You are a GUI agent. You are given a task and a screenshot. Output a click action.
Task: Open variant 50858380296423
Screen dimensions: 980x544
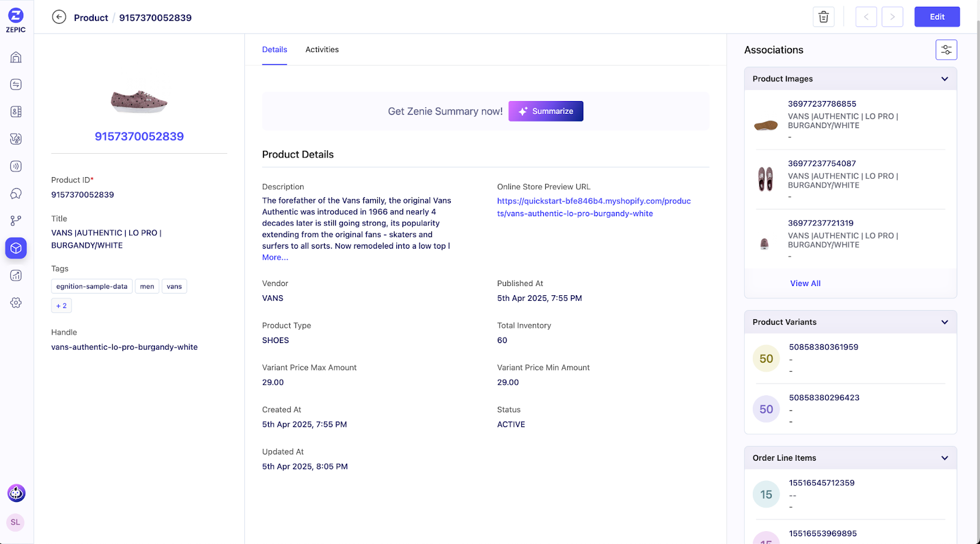click(824, 398)
